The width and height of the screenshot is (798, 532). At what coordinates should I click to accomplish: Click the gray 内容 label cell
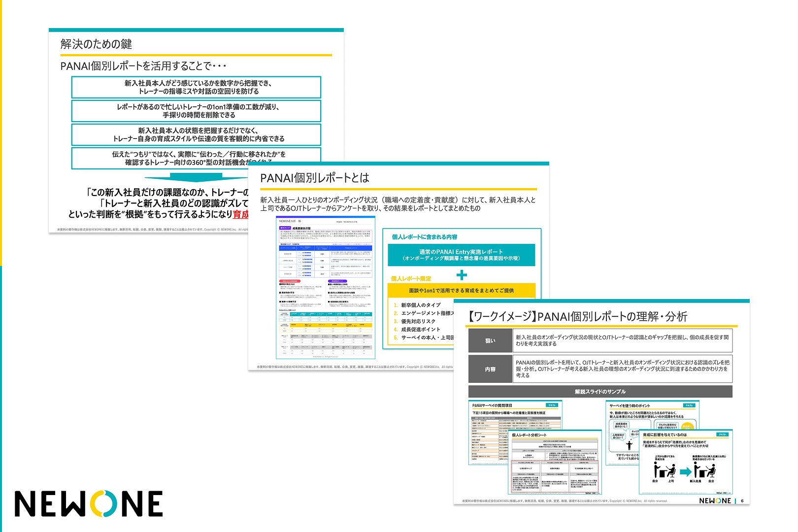point(490,369)
